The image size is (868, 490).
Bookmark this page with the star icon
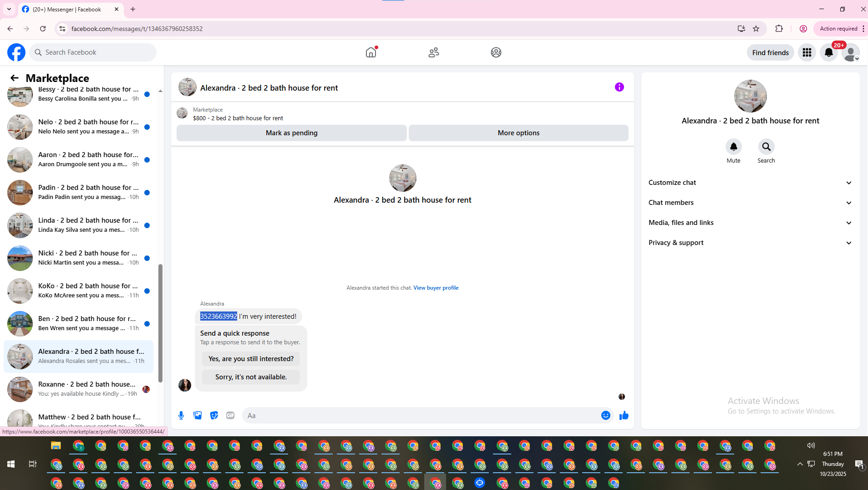[756, 29]
